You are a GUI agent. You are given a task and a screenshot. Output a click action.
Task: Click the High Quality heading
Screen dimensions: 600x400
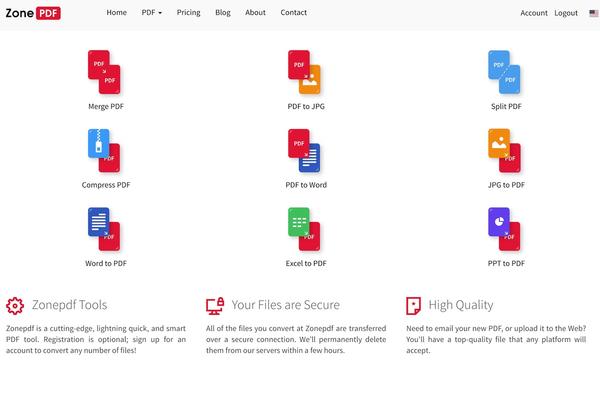[x=461, y=305]
